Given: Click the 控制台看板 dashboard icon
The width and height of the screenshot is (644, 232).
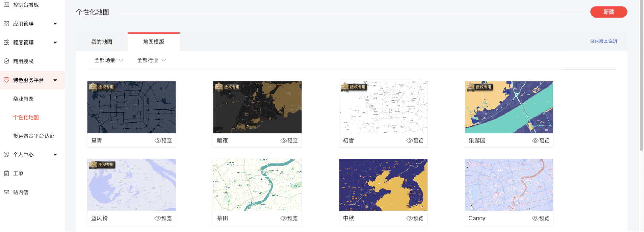Looking at the screenshot, I should [6, 5].
